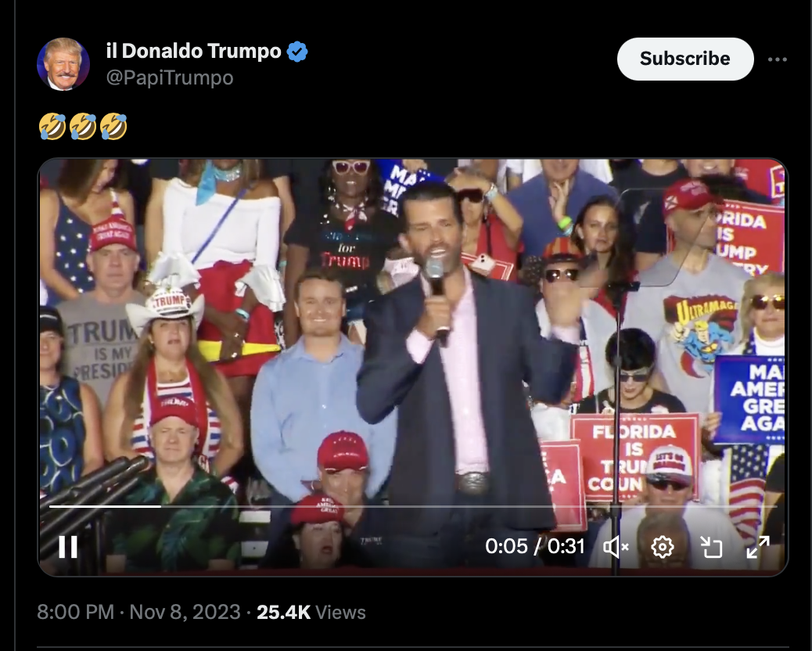Open video settings gear
This screenshot has height=651, width=812.
(663, 546)
